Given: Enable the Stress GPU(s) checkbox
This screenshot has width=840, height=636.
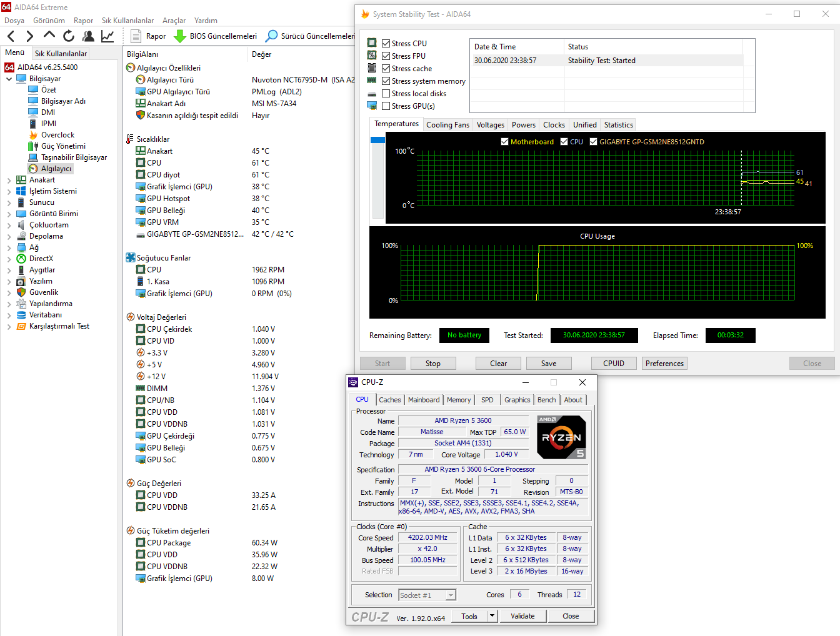Looking at the screenshot, I should 386,106.
